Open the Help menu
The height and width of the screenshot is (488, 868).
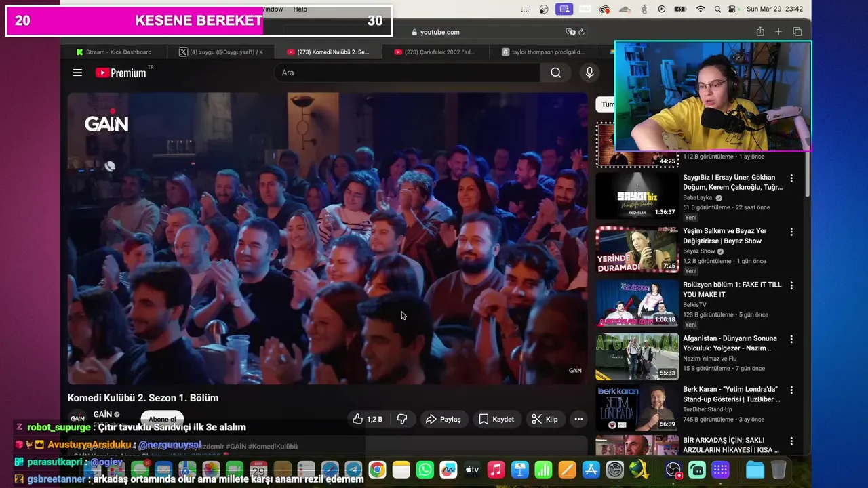pos(300,9)
